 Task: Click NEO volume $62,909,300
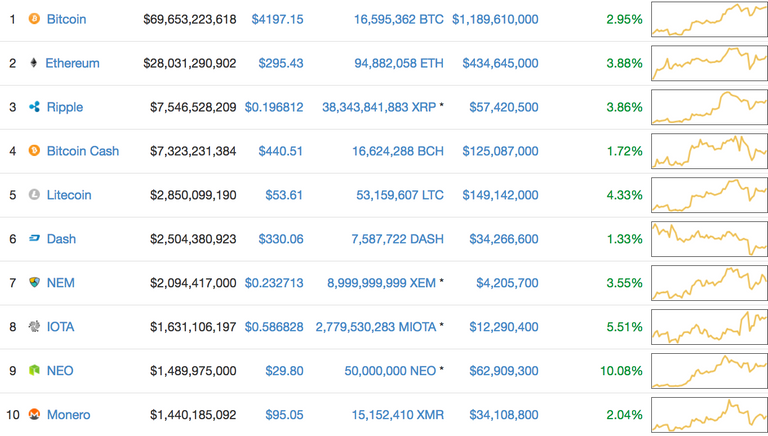pos(504,371)
